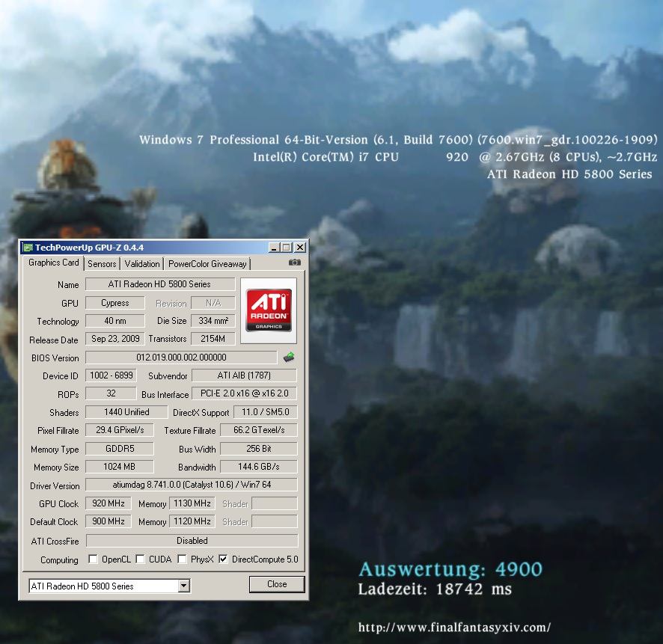Screen dimensions: 663x644
Task: Click the Memory Type value GDDR5
Action: coord(120,448)
